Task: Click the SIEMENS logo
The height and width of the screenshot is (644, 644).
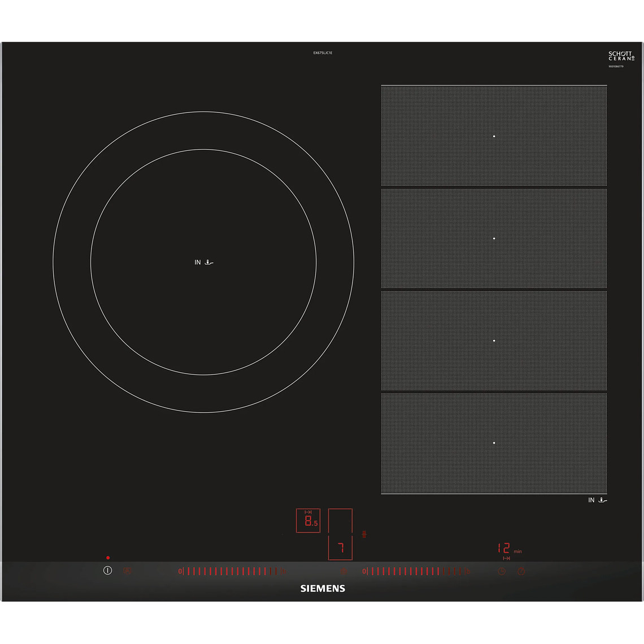Action: coord(322,588)
